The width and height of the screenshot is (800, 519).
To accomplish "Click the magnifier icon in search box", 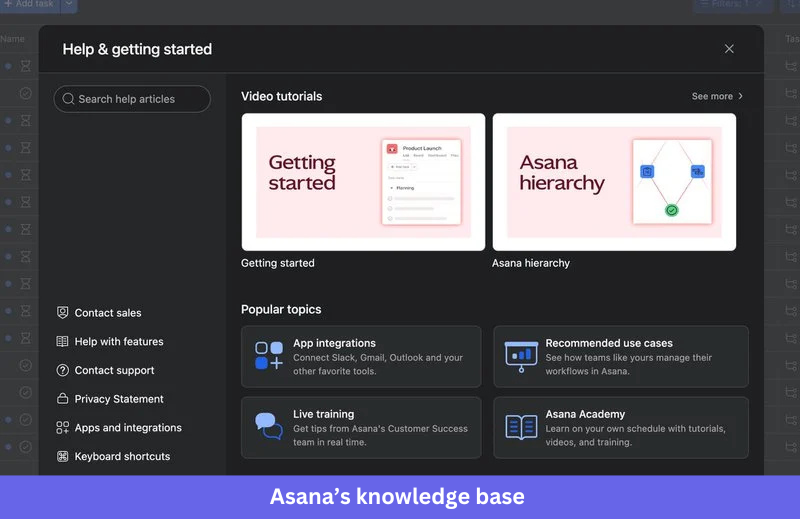I will coord(68,99).
